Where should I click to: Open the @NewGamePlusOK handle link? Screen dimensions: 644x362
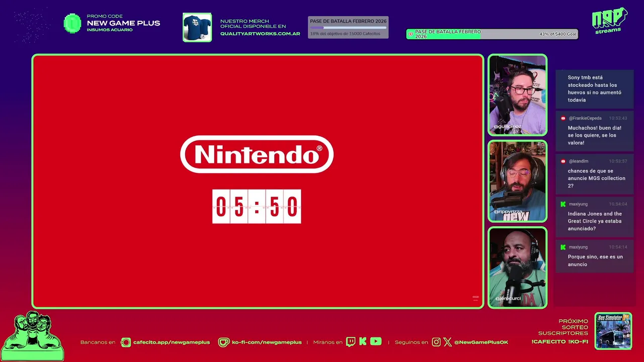481,342
